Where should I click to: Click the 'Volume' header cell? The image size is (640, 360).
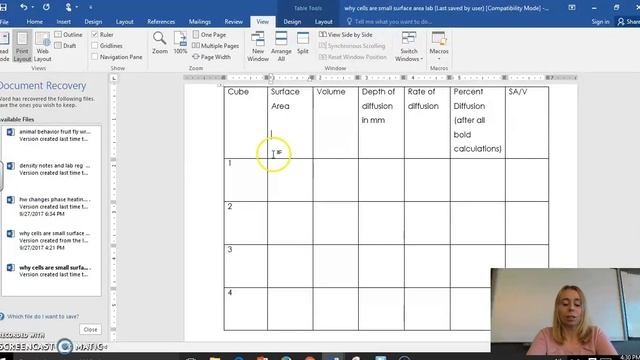point(336,122)
